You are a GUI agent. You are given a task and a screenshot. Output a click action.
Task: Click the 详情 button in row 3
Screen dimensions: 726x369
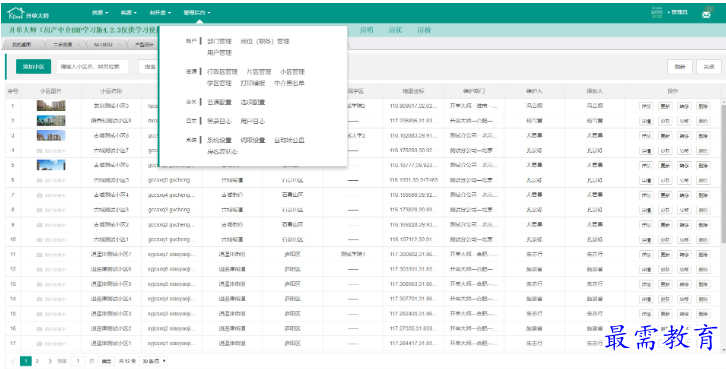[x=646, y=136]
